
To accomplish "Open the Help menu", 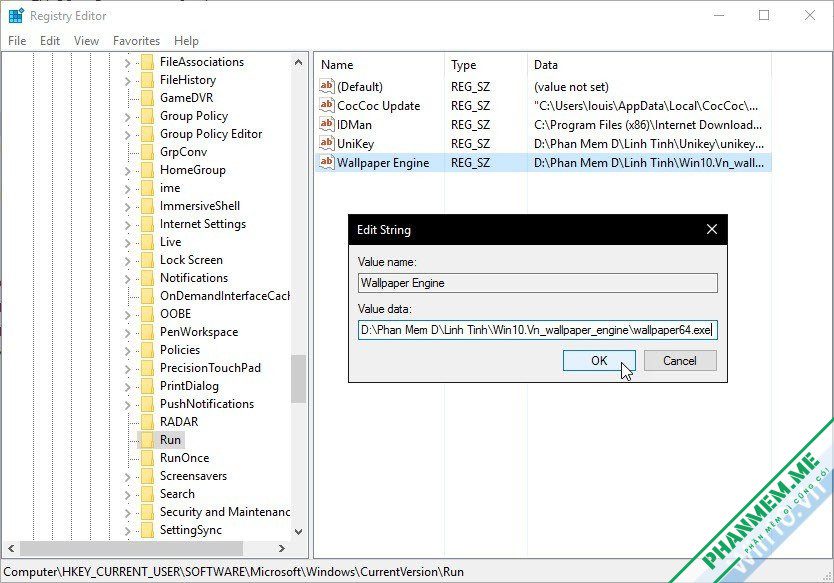I will point(186,41).
